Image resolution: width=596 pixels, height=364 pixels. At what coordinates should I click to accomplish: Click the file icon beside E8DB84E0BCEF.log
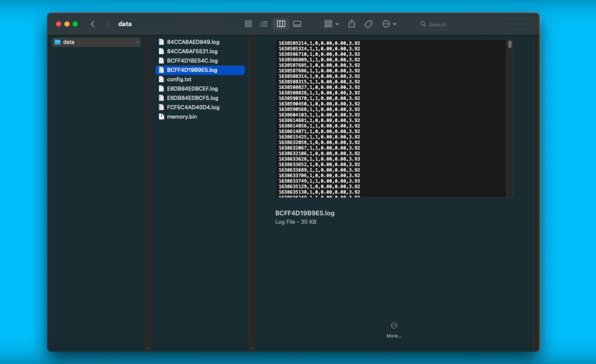161,89
